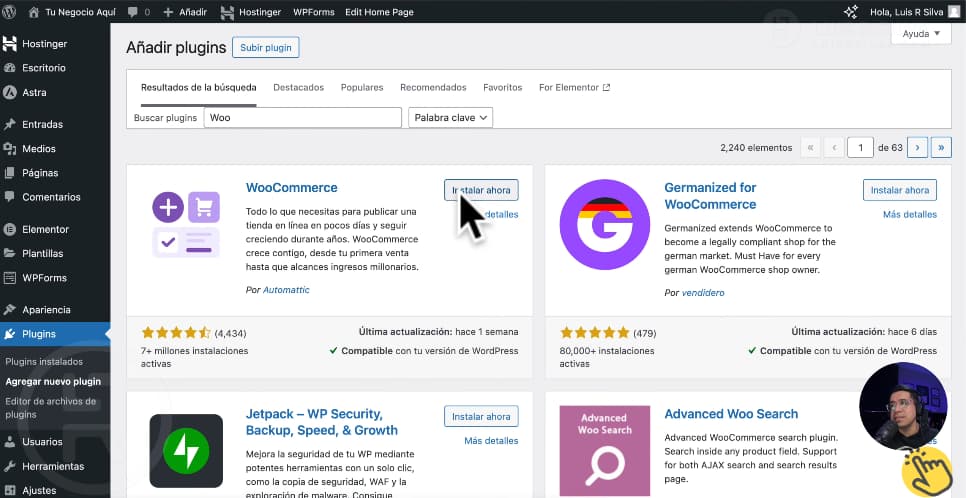966x498 pixels.
Task: Click the Buscar plugins search field
Action: (x=302, y=118)
